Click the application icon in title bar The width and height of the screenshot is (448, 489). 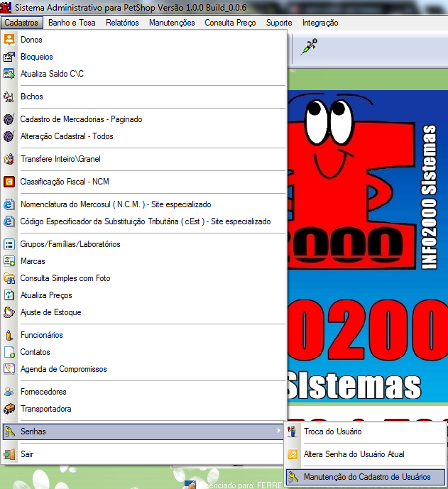tap(6, 7)
